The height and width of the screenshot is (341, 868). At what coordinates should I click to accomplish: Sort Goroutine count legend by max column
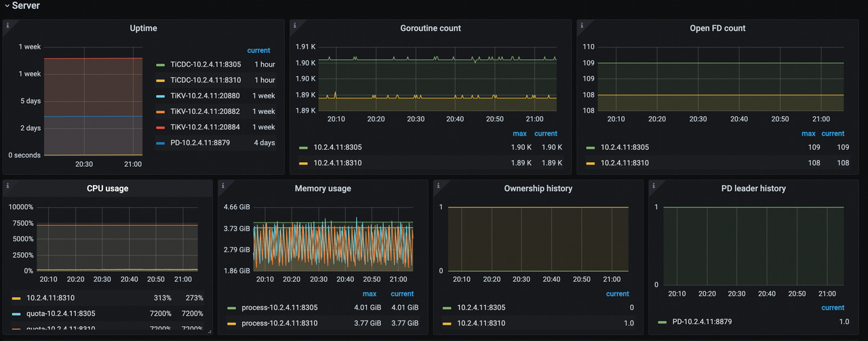pos(519,134)
